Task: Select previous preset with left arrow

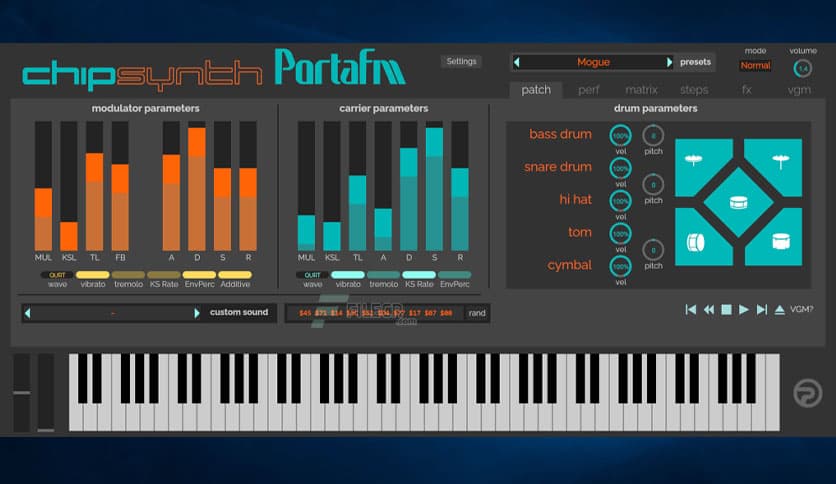Action: (x=517, y=62)
